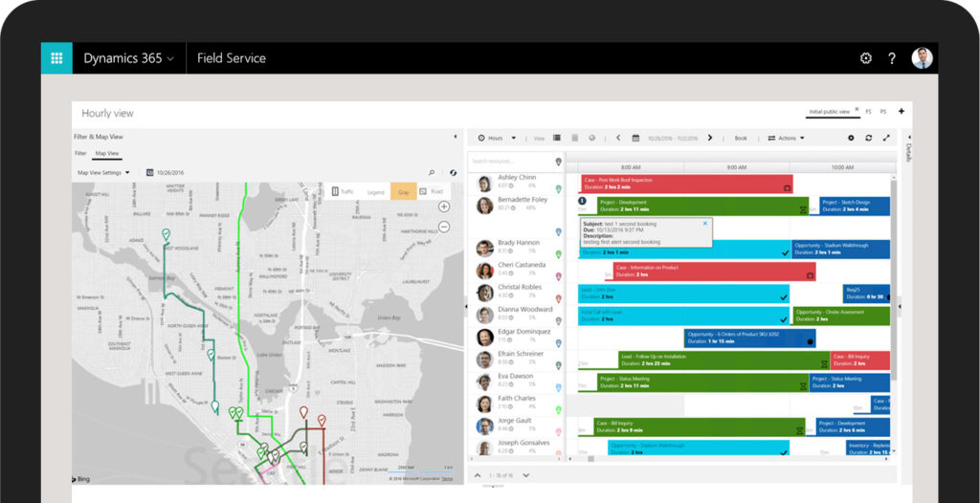Viewport: 980px width, 503px height.
Task: Click the map search magnifier icon
Action: 432,172
